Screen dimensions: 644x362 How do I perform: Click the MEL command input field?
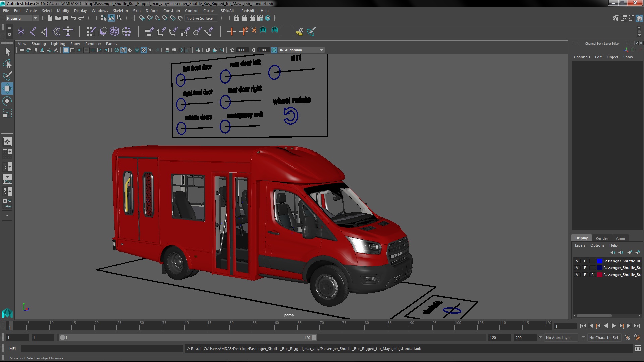tap(102, 349)
